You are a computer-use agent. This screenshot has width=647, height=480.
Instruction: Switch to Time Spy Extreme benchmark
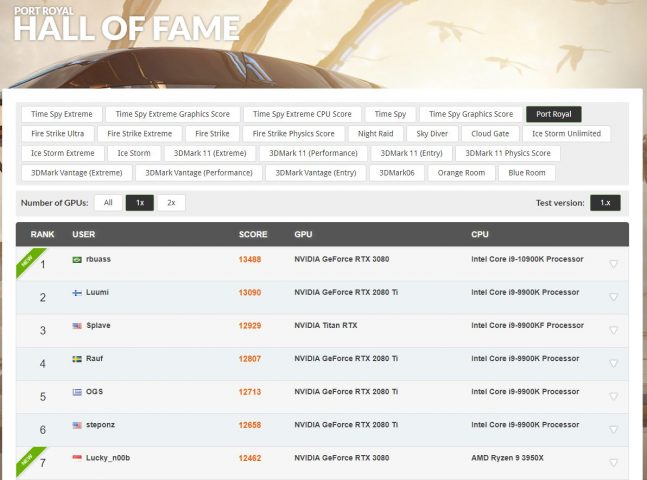(62, 114)
